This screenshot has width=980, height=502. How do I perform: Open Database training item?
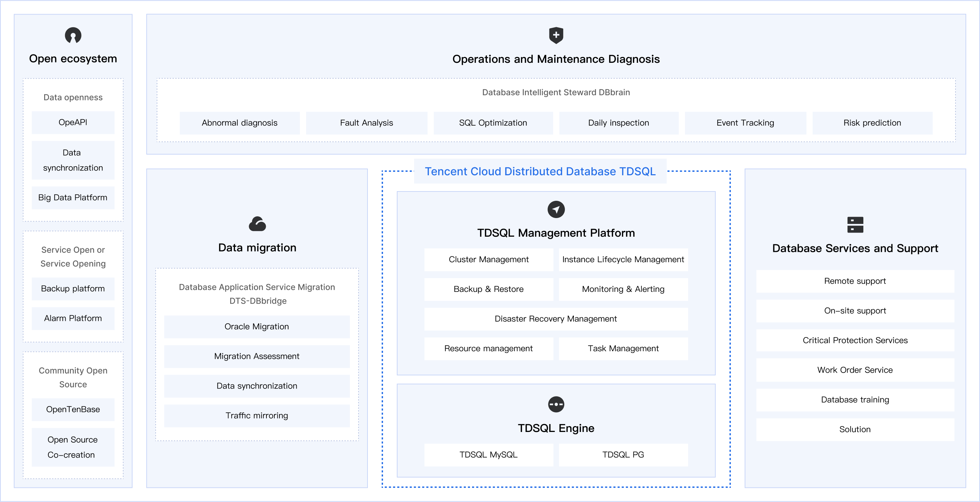click(x=855, y=400)
